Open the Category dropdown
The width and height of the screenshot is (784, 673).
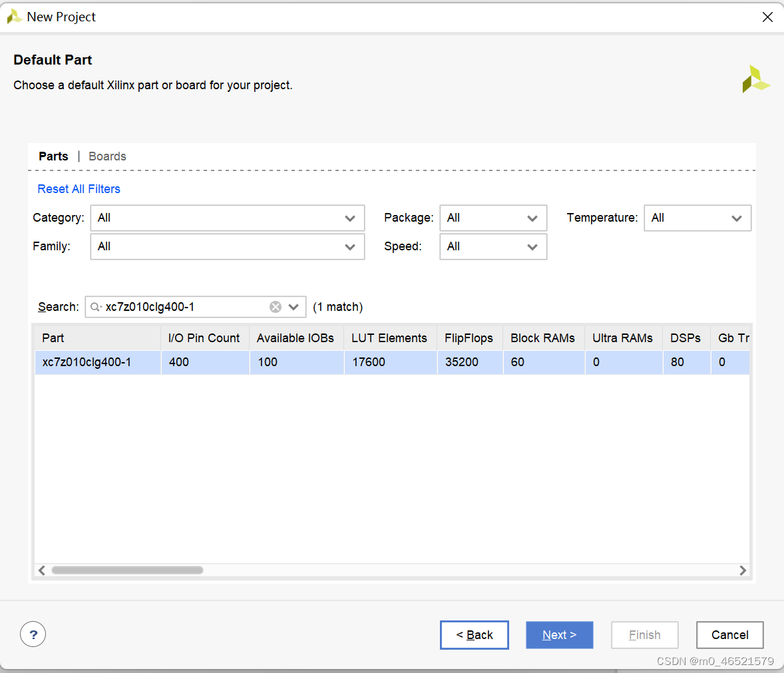point(228,218)
